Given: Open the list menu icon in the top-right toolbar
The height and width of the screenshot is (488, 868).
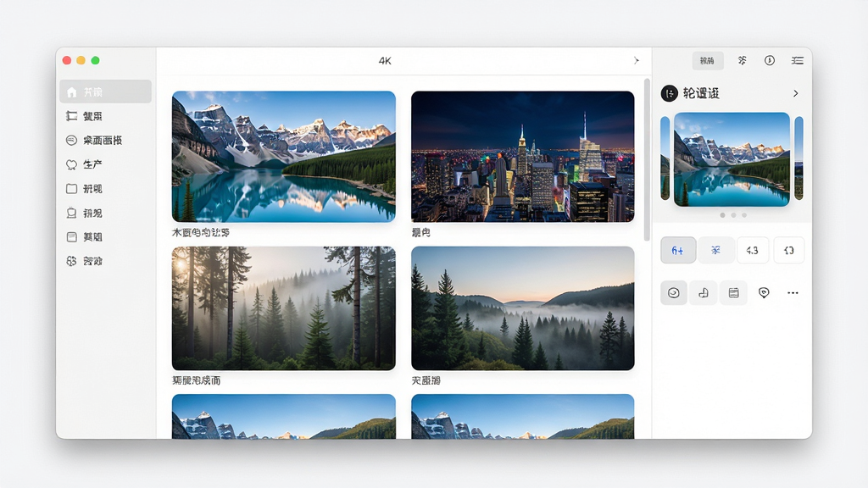Looking at the screenshot, I should 797,60.
